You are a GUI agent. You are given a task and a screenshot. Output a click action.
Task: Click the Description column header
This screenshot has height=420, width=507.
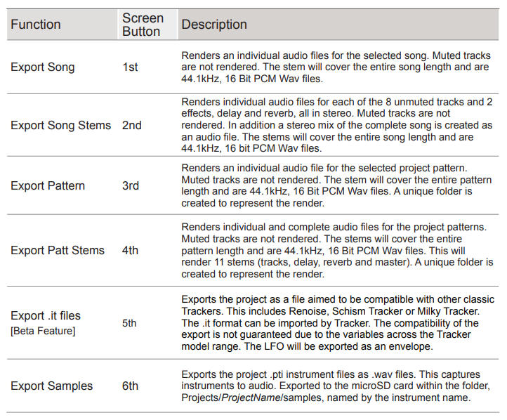pyautogui.click(x=214, y=25)
